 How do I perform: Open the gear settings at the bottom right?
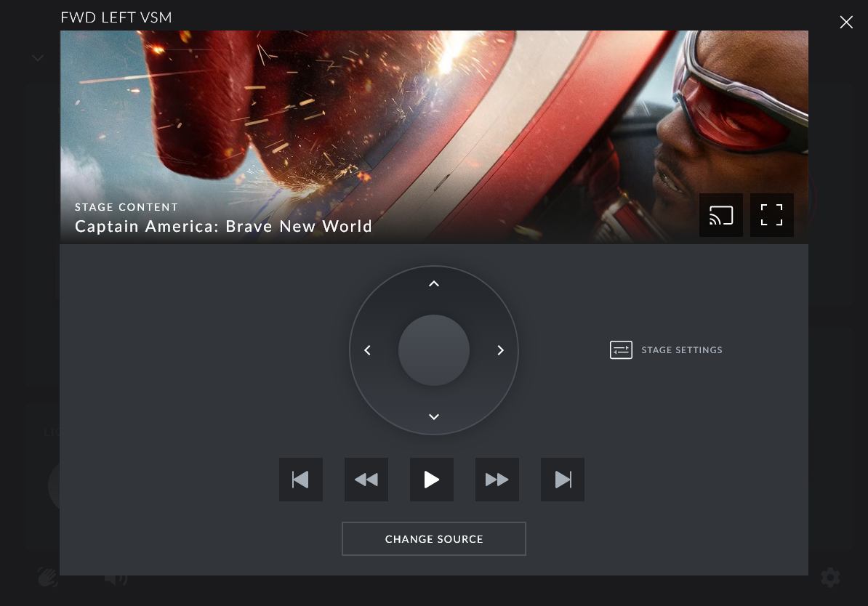830,578
